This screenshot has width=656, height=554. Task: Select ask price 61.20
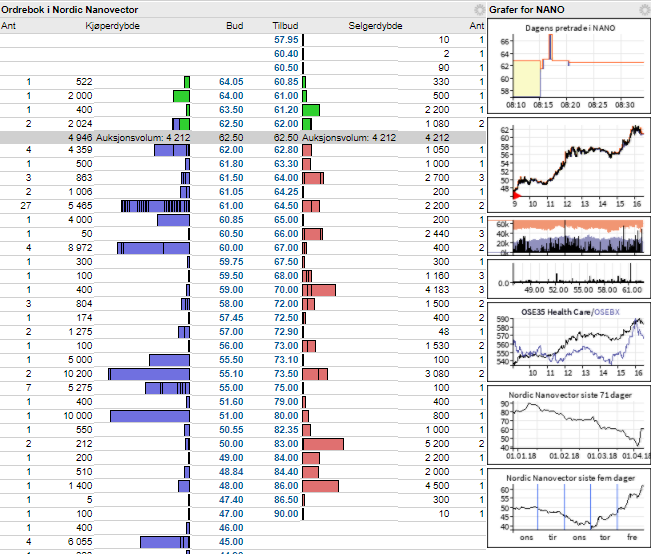pyautogui.click(x=286, y=110)
